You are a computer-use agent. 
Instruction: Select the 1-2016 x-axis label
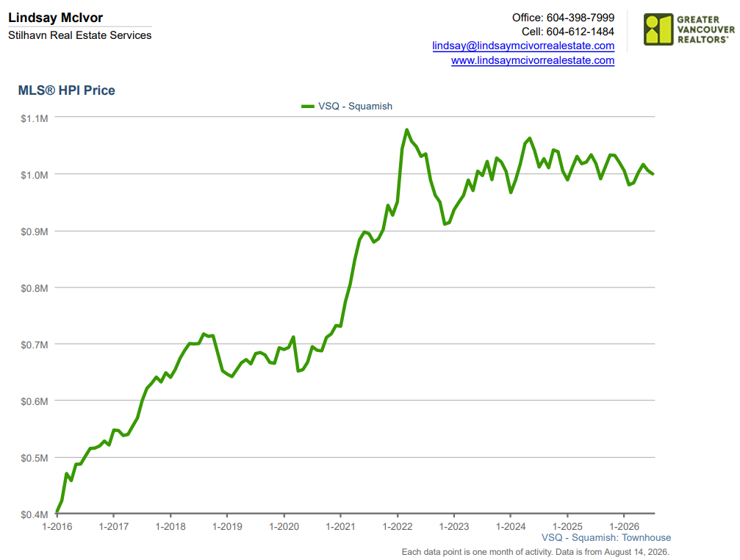57,526
